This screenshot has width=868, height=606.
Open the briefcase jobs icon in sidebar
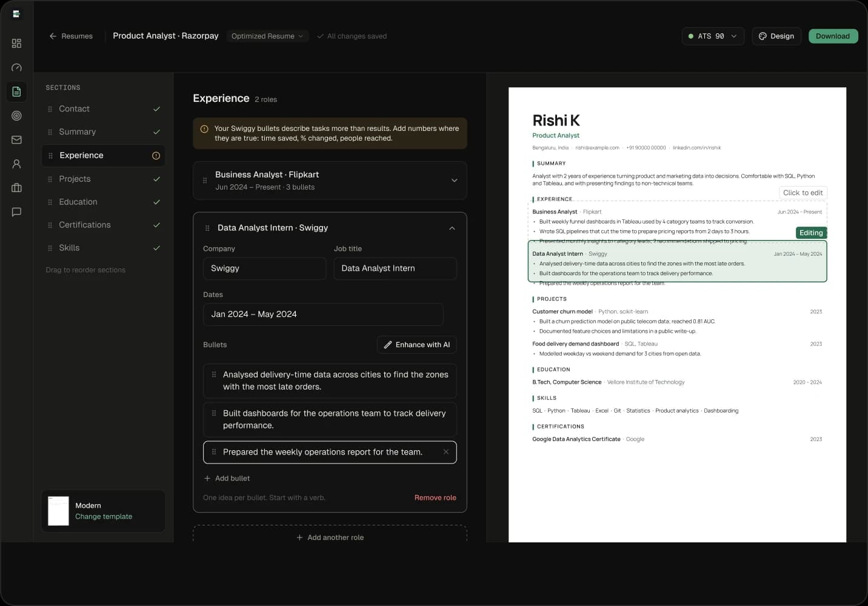point(16,188)
